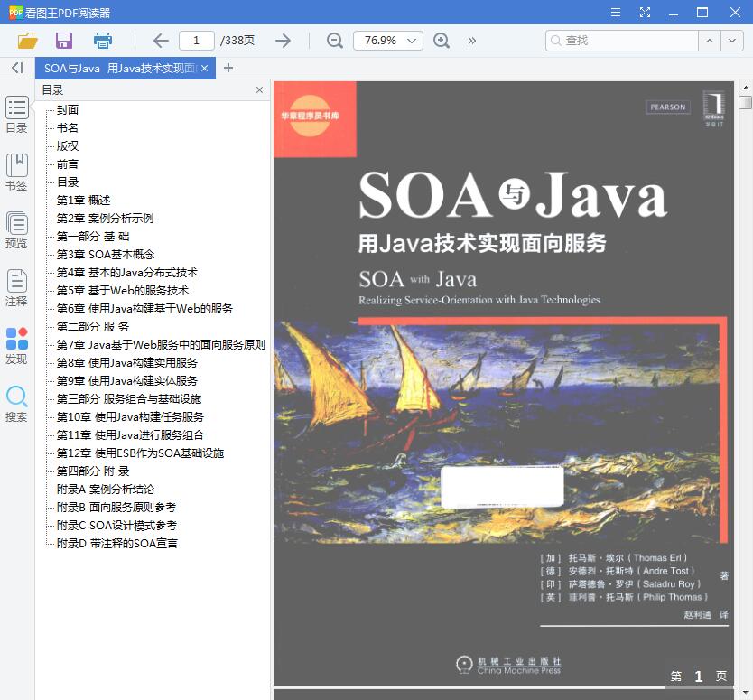Jump to 第四部分 附录
The width and height of the screenshot is (753, 700).
click(93, 471)
